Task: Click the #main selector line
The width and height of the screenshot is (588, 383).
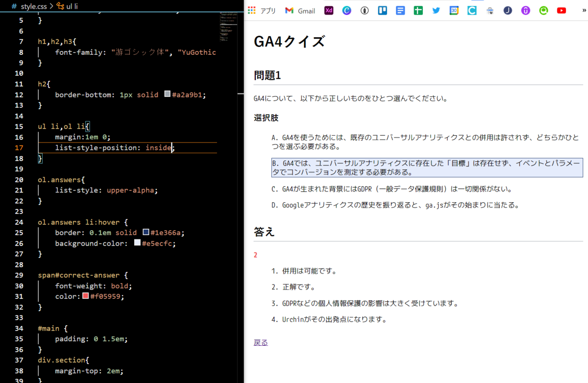Action: pyautogui.click(x=53, y=328)
